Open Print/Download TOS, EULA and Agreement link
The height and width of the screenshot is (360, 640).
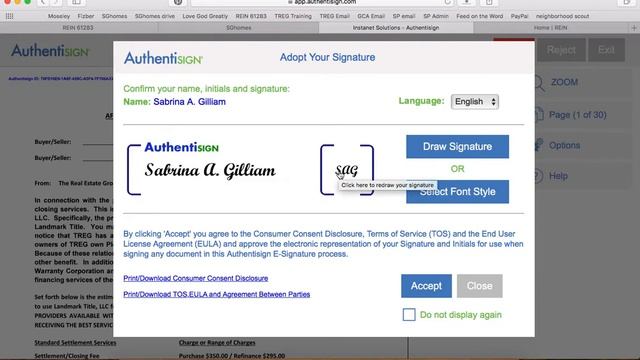tap(216, 294)
